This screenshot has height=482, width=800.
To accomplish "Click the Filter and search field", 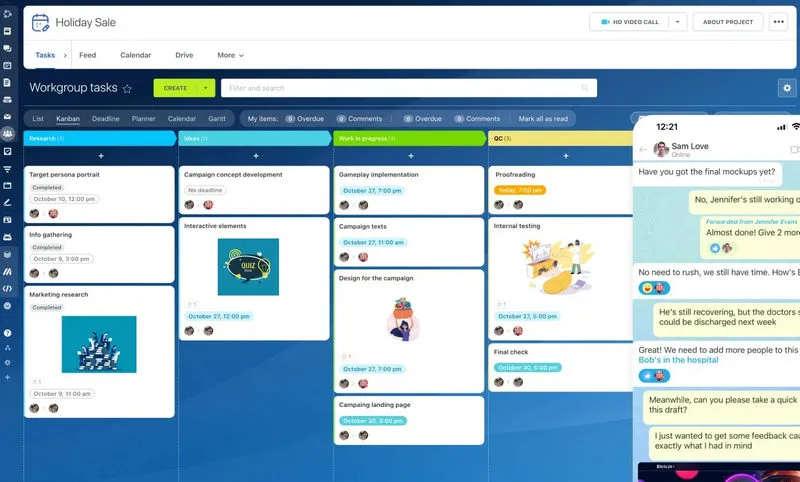I will point(409,88).
